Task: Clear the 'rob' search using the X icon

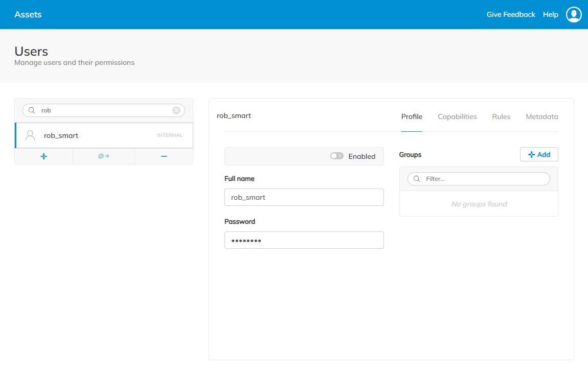Action: click(x=176, y=110)
